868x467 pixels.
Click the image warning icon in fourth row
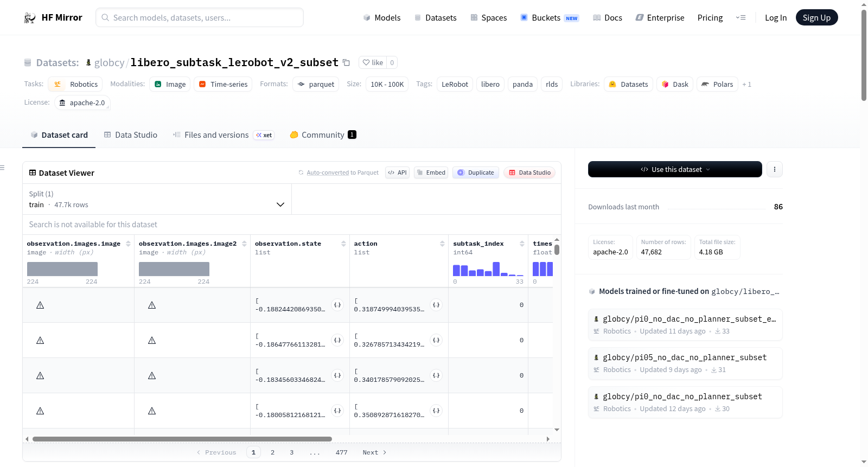40,411
